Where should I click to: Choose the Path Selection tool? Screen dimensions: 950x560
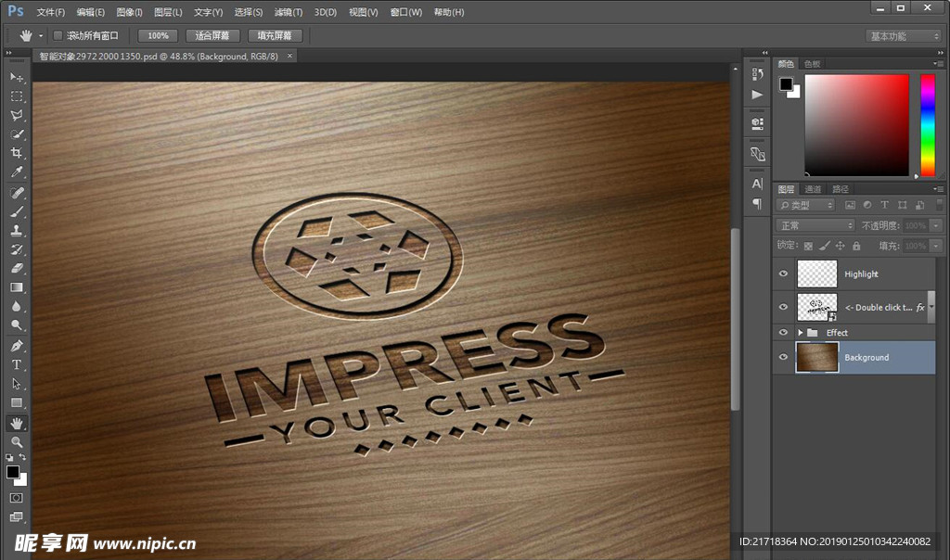tap(17, 383)
